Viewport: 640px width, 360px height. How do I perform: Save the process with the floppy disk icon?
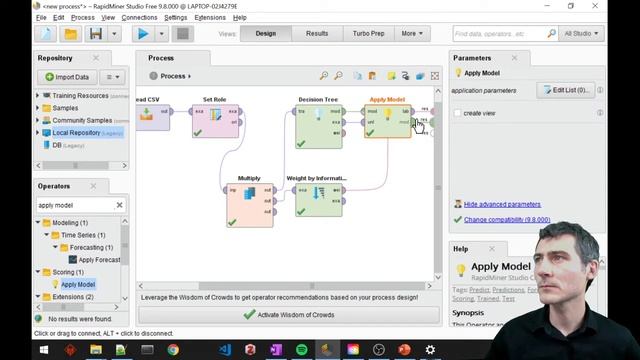(x=96, y=34)
